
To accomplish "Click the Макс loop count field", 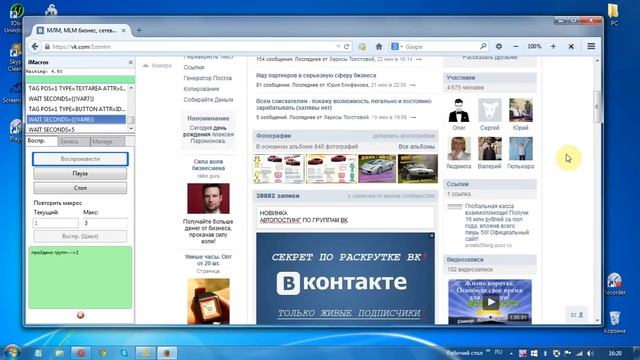I will pyautogui.click(x=105, y=223).
